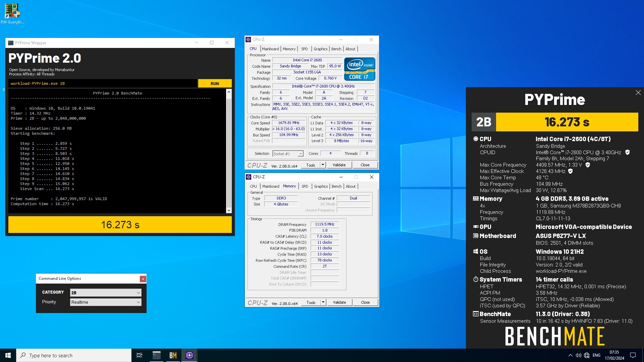
Task: Expand Tools dropdown arrow in upper CPU-Z
Action: coord(323,165)
